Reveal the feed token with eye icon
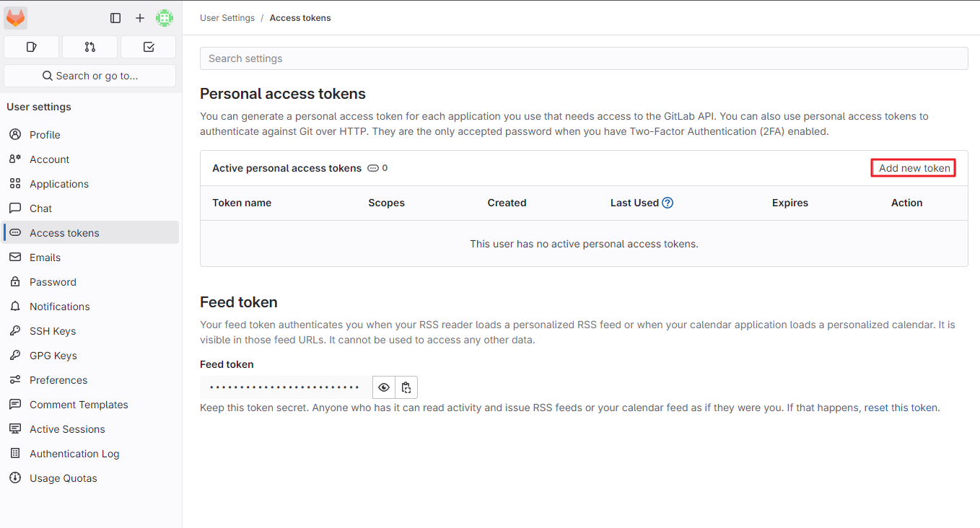Viewport: 980px width, 528px height. pos(384,387)
